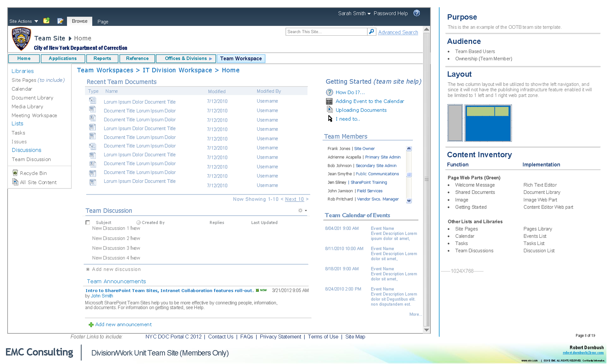Click Next 10 pagination link
The height and width of the screenshot is (364, 607).
click(x=294, y=199)
